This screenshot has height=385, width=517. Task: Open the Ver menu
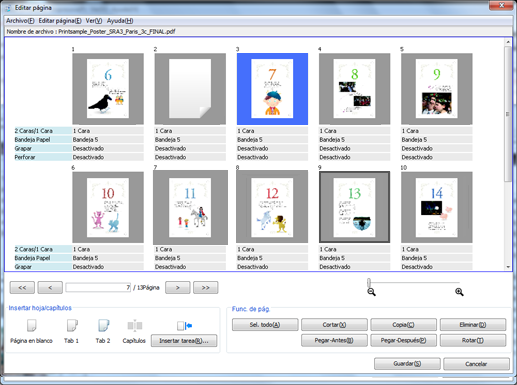point(94,21)
